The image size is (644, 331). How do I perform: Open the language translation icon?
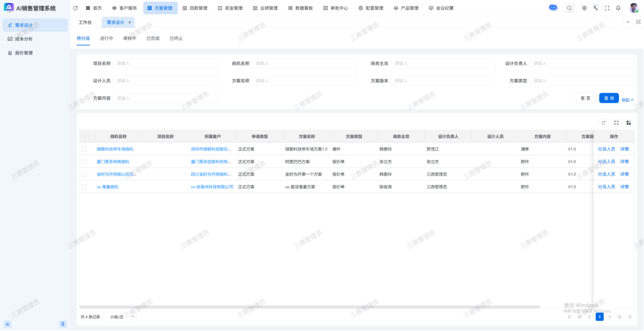[x=595, y=8]
